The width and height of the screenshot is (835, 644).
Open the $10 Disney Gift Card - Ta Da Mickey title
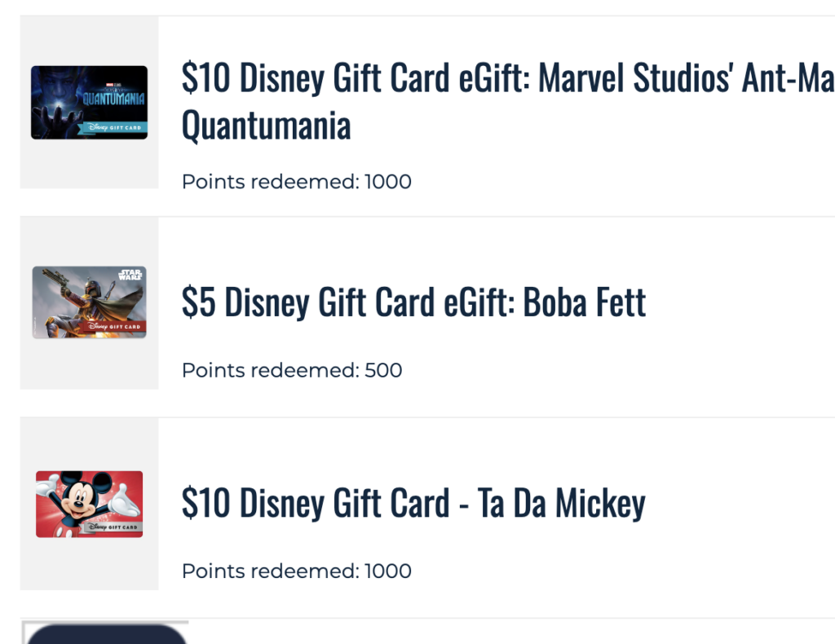point(413,502)
